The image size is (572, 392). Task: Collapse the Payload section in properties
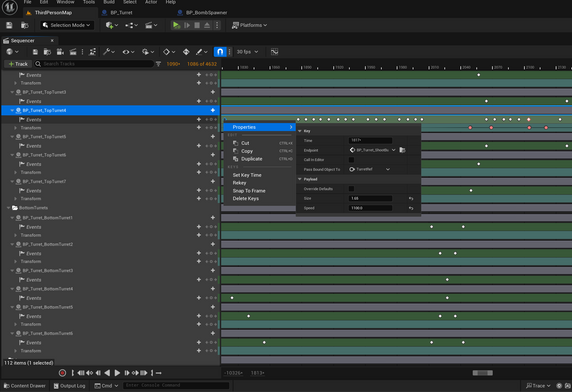(x=300, y=179)
